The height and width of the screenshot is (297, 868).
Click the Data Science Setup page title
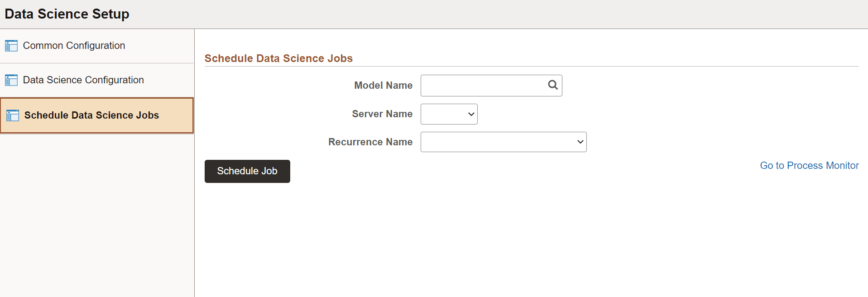(67, 14)
